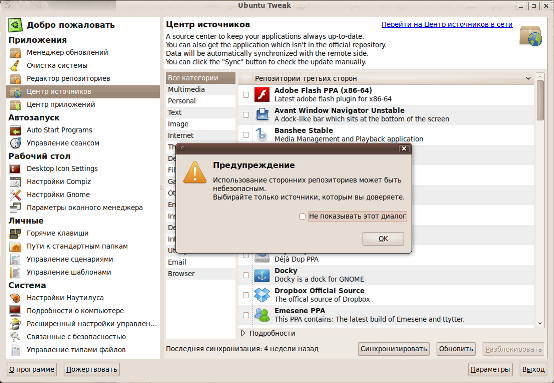Click Avant Window Navigator icon
Screen dimensions: 554x383
click(x=262, y=114)
